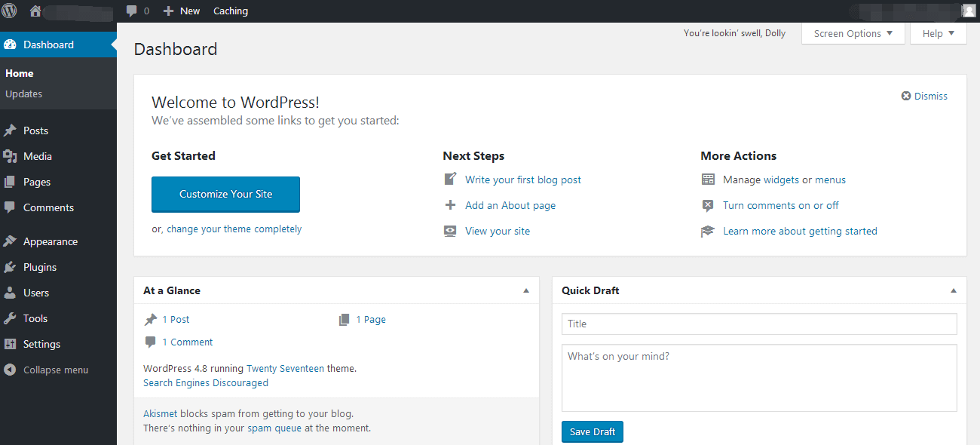Open Appearance via its paintbrush icon

11,241
